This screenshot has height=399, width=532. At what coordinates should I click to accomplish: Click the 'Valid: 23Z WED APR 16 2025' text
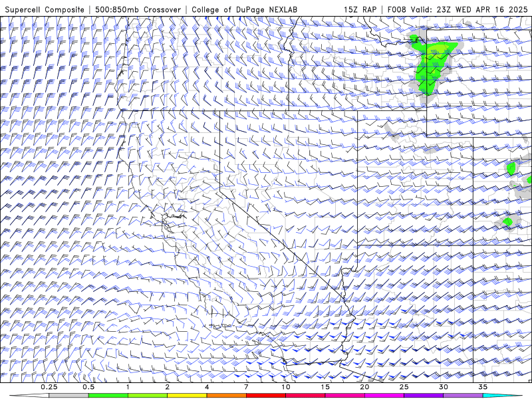click(469, 9)
